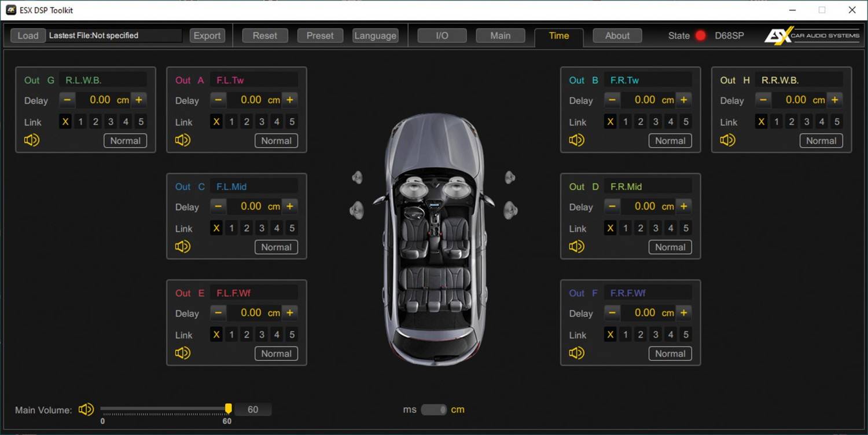Toggle Normal phase for Out A
This screenshot has height=435, width=868.
click(x=277, y=141)
